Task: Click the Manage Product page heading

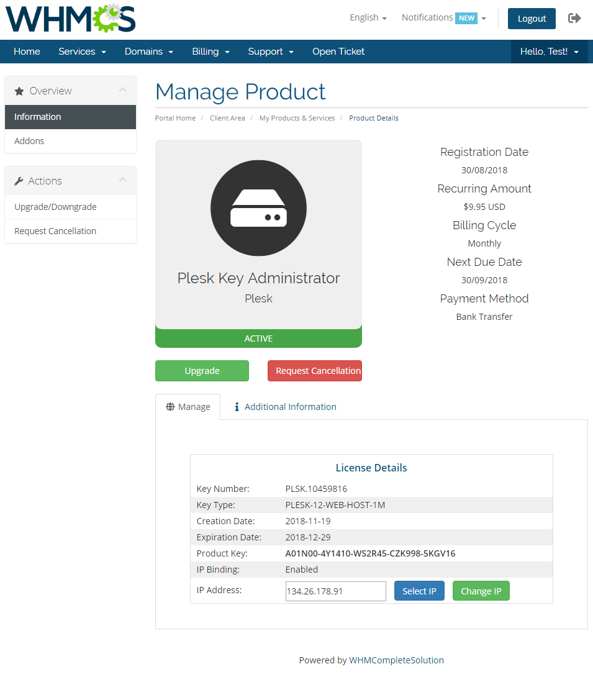Action: [x=240, y=92]
